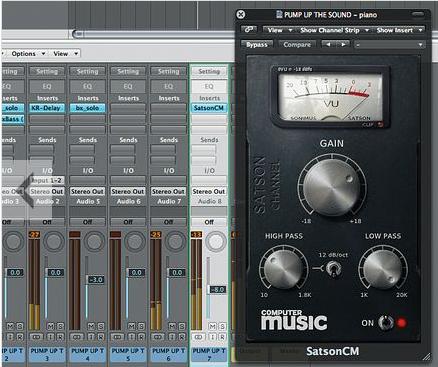Click the pan knob on Audio 8 channel
Viewport: 438px width, 367px height.
pos(216,241)
